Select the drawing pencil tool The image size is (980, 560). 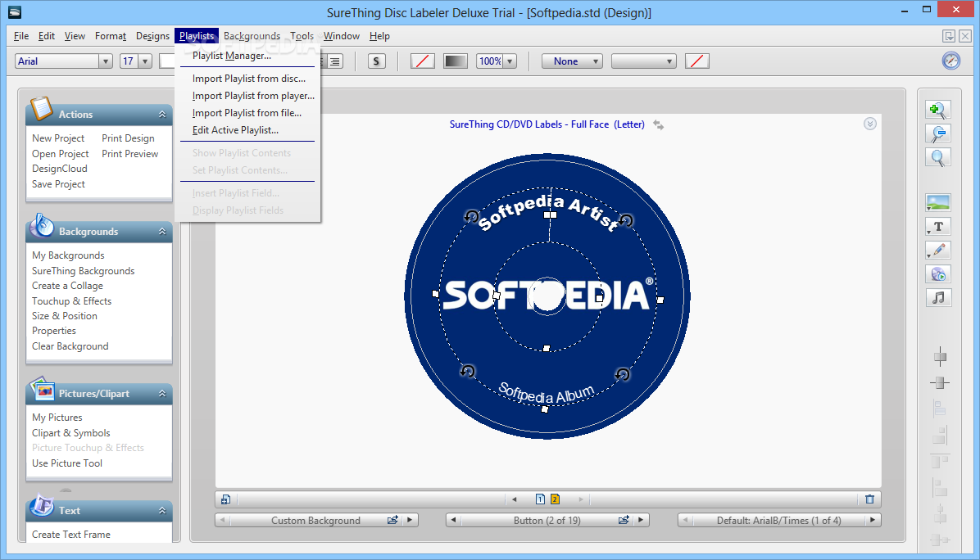[x=938, y=251]
